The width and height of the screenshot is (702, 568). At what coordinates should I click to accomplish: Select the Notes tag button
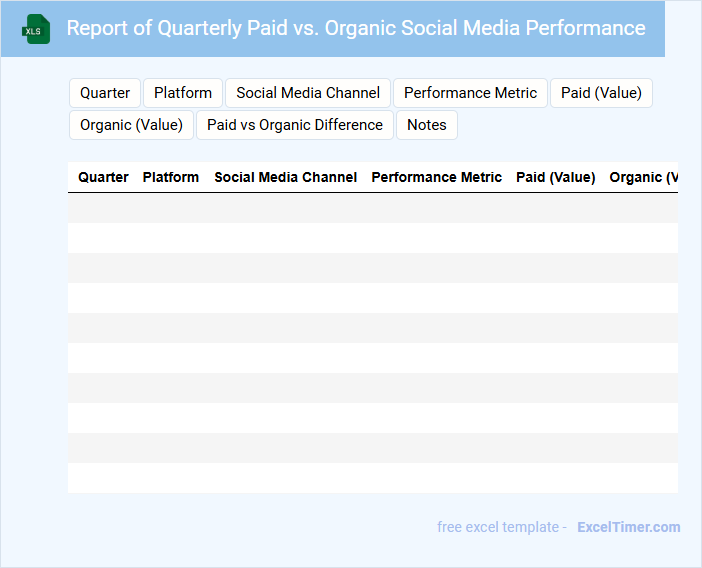[x=427, y=125]
